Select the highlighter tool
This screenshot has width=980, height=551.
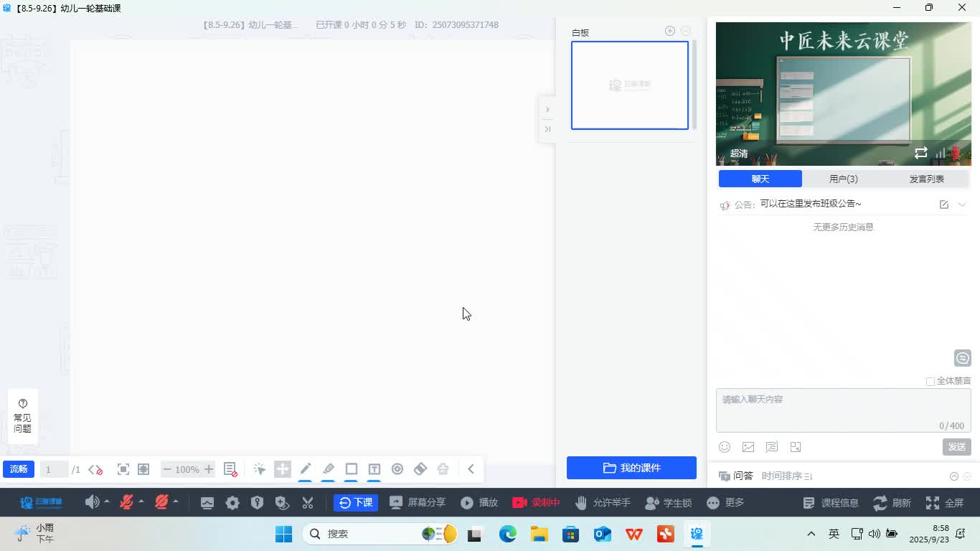click(x=329, y=469)
